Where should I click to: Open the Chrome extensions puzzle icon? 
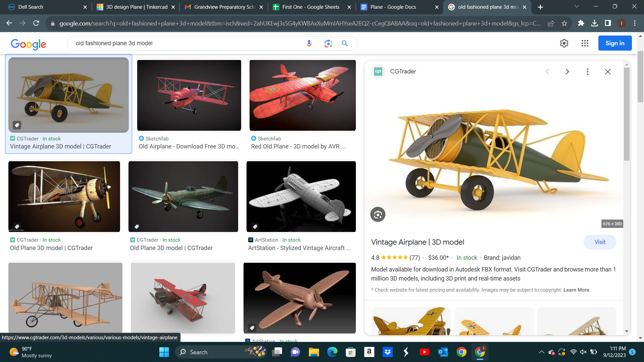581,23
